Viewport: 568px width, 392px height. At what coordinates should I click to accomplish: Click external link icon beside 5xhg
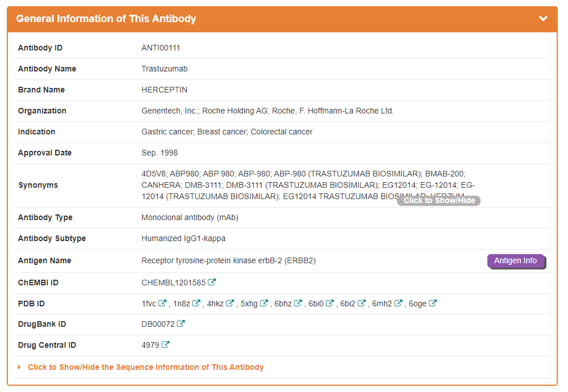[x=264, y=303]
